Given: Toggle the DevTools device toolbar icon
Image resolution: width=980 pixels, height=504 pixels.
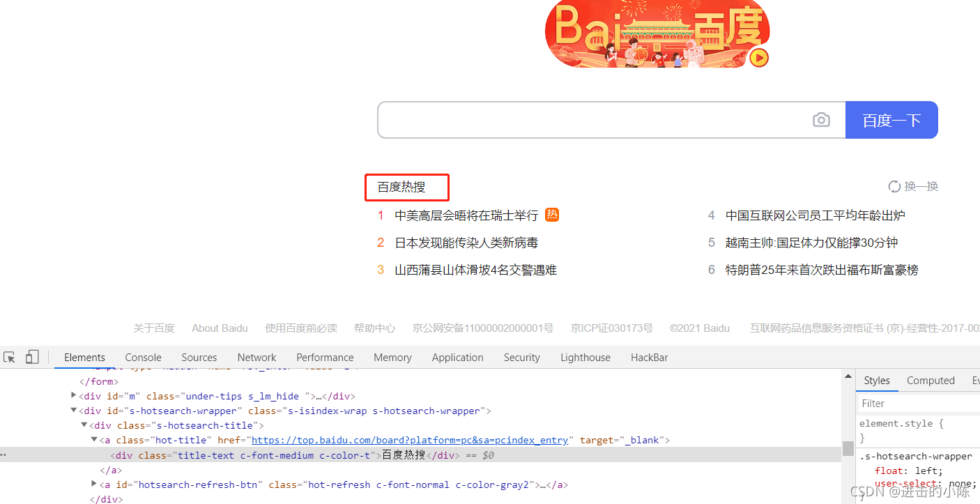Looking at the screenshot, I should 32,357.
